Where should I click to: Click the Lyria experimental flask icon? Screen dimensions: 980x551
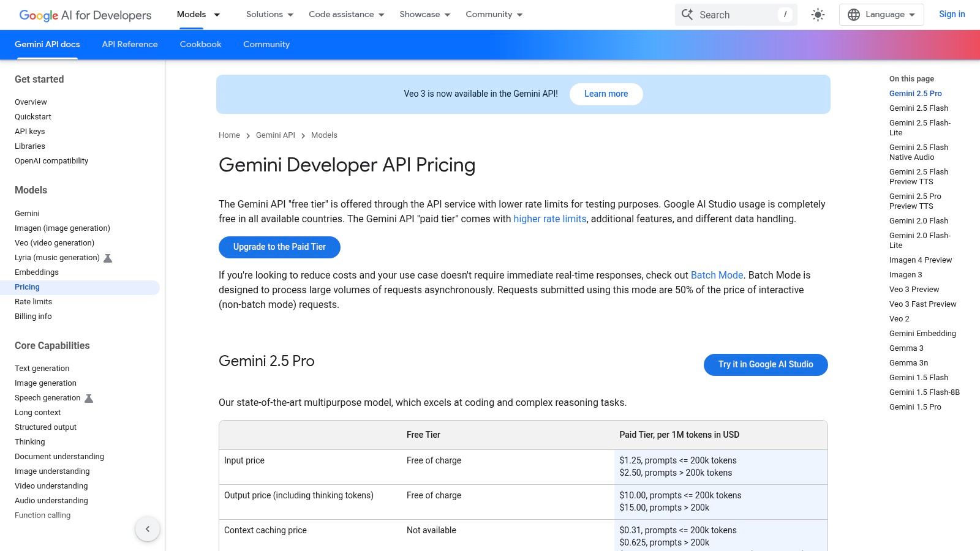(x=108, y=258)
